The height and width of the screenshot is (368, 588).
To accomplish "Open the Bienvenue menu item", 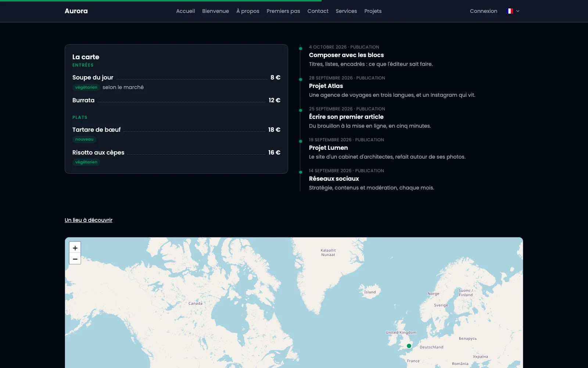I will tap(215, 11).
